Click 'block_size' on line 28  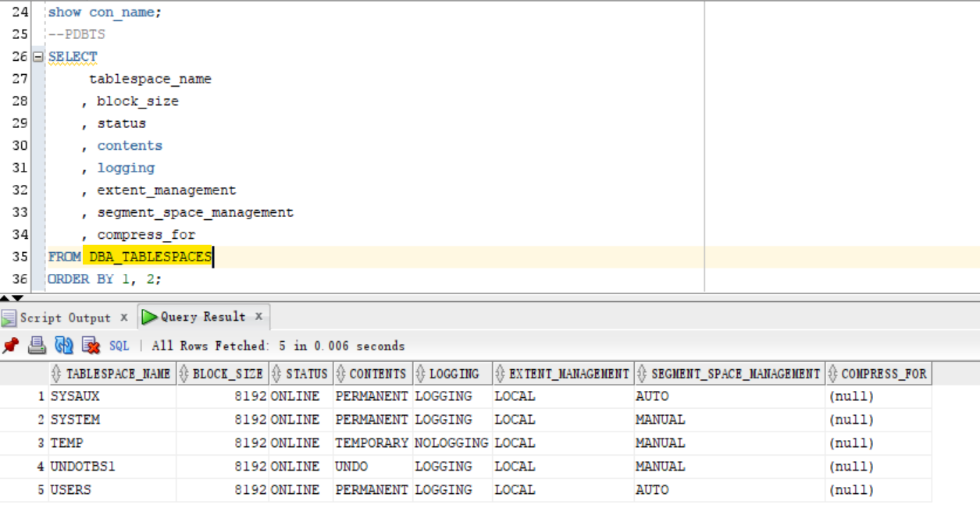pos(137,101)
